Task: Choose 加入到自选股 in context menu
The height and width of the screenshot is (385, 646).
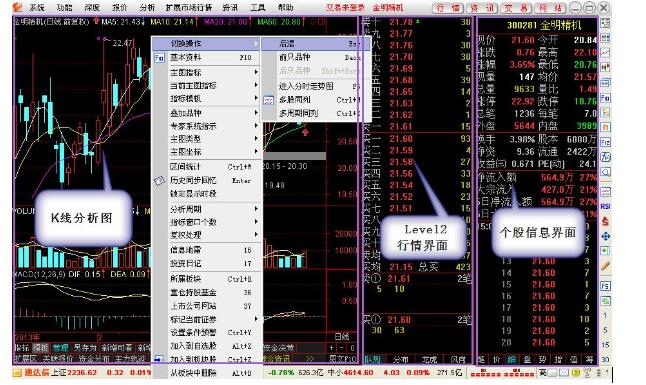Action: [x=206, y=346]
